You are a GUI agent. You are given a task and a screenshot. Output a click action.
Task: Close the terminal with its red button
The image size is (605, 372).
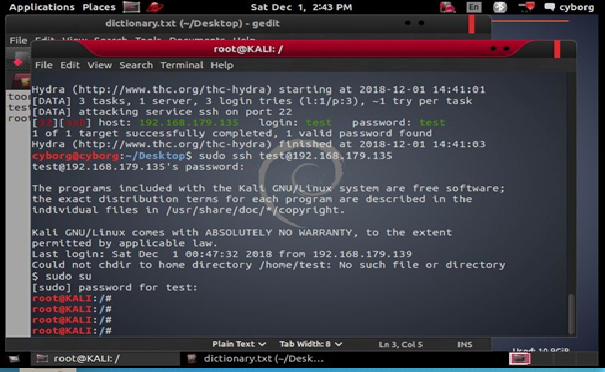pyautogui.click(x=557, y=49)
